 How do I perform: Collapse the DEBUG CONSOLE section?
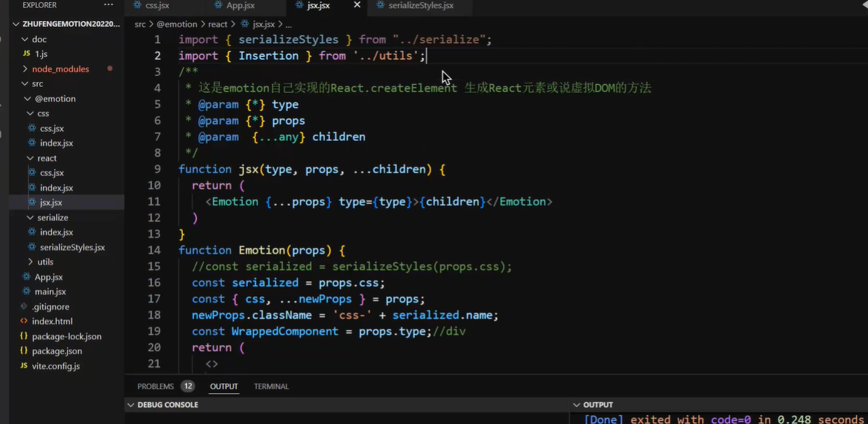[130, 405]
